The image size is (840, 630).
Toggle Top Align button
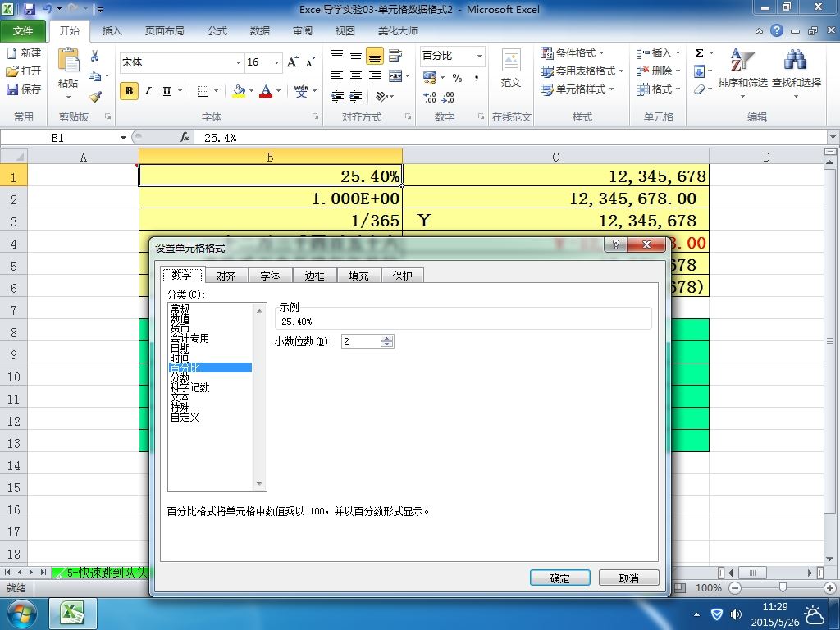pos(337,55)
